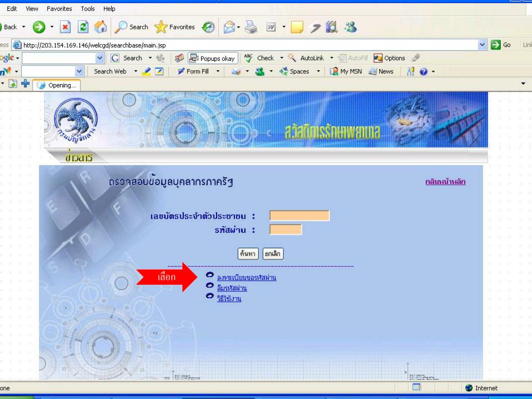Focus the เลขบัตรประจำตัวประชาชน input field
The width and height of the screenshot is (532, 399).
[x=300, y=216]
